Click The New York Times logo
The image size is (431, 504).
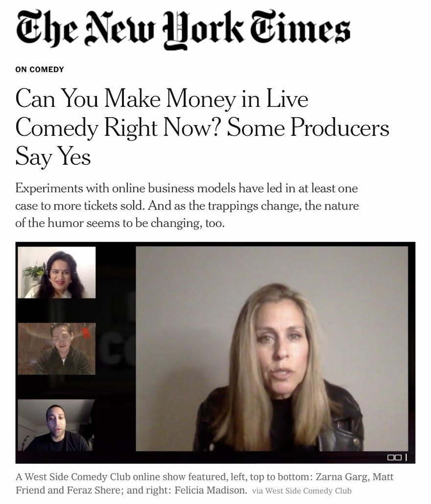[183, 30]
